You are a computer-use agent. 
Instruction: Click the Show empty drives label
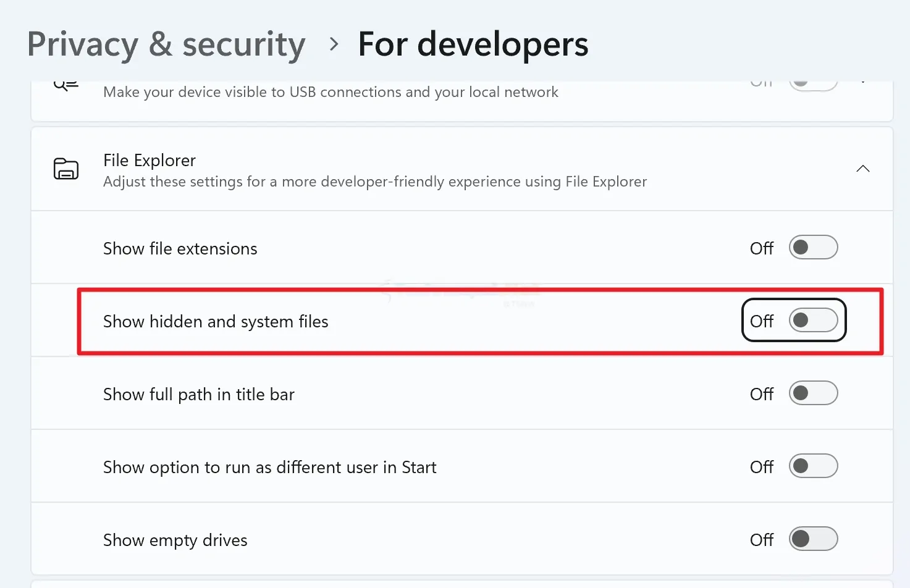coord(175,540)
